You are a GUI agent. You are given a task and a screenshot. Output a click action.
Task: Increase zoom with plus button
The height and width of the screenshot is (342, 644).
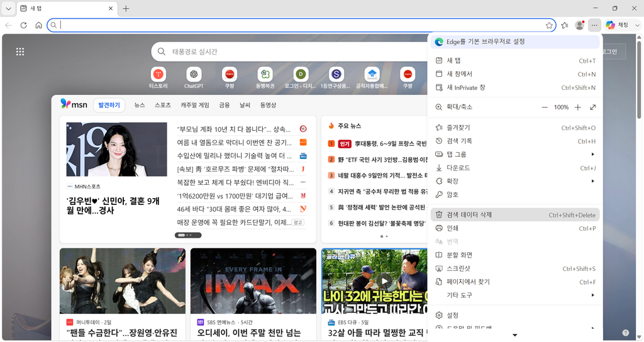pos(578,107)
